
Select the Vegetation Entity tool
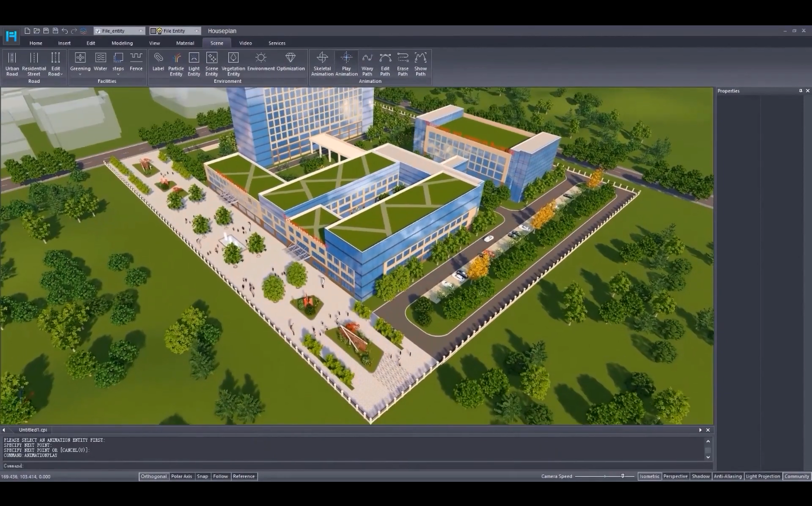click(233, 62)
